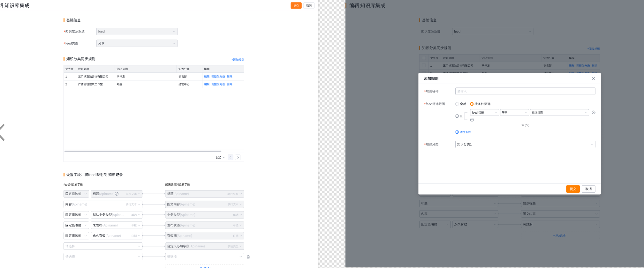Image resolution: width=644 pixels, height=268 pixels.
Task: Click 调整优先级 for 三门峡嘉浩咨询有限公司 rule
Action: [x=218, y=77]
